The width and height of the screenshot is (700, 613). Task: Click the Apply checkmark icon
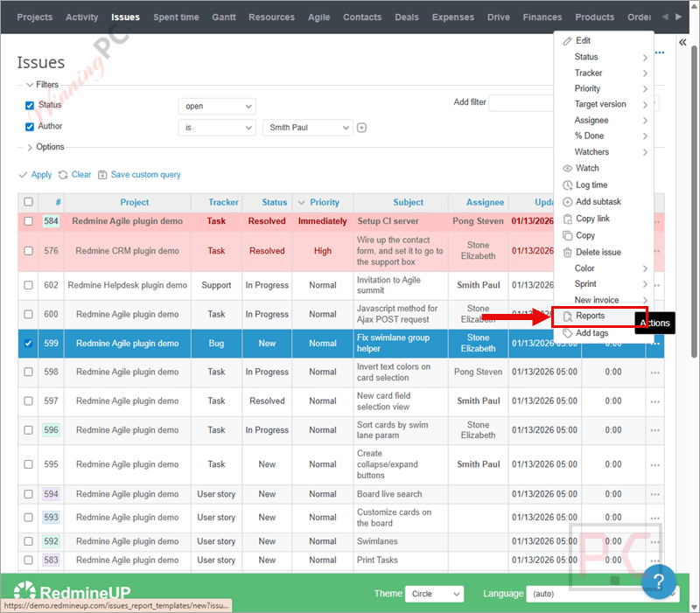23,175
